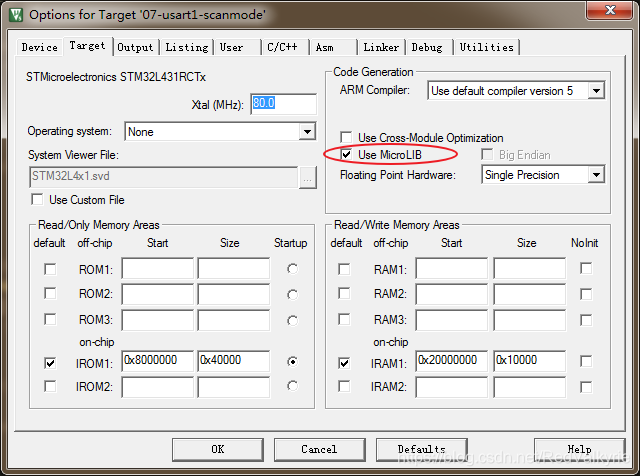Open the Device tab

click(x=40, y=47)
